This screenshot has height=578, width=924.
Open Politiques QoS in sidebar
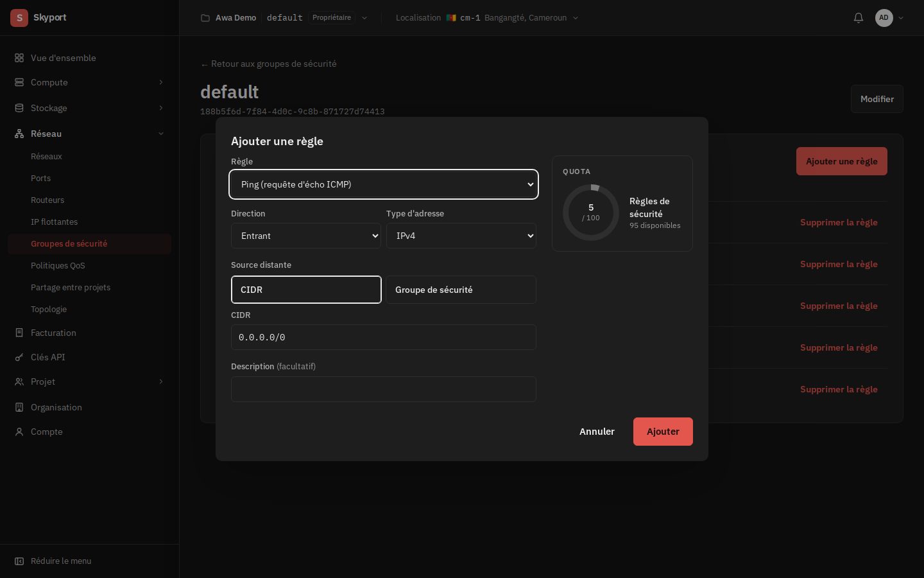coord(58,265)
